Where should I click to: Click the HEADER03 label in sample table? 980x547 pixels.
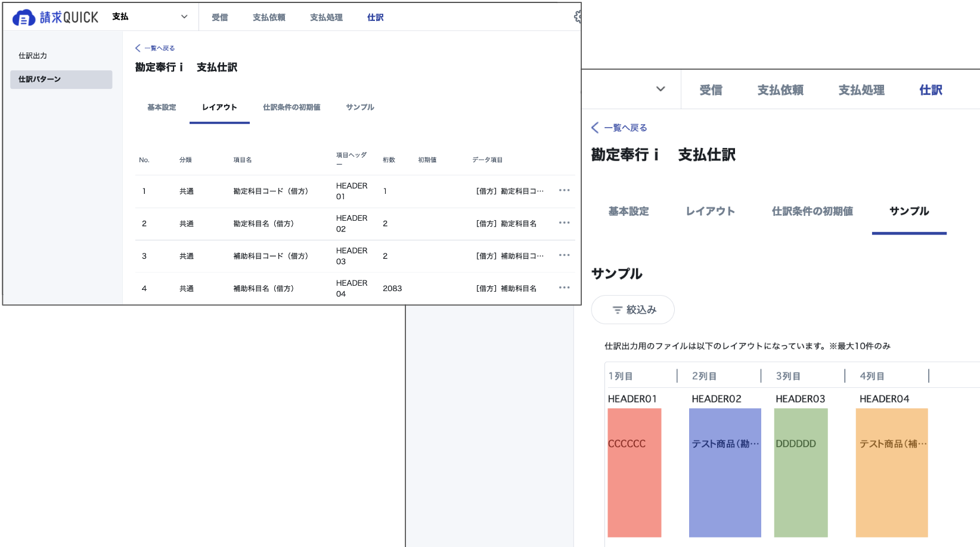800,399
